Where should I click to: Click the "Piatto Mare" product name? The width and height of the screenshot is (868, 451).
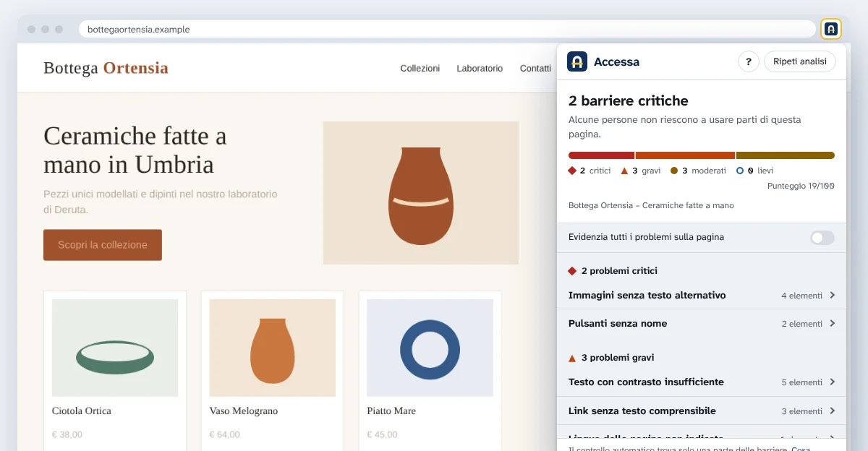click(391, 411)
